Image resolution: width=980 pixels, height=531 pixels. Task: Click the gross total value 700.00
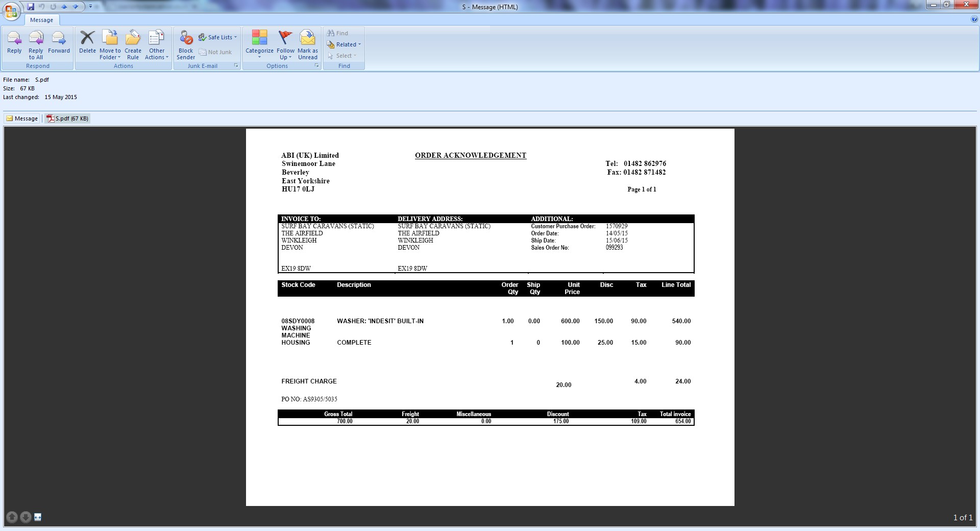click(x=345, y=422)
